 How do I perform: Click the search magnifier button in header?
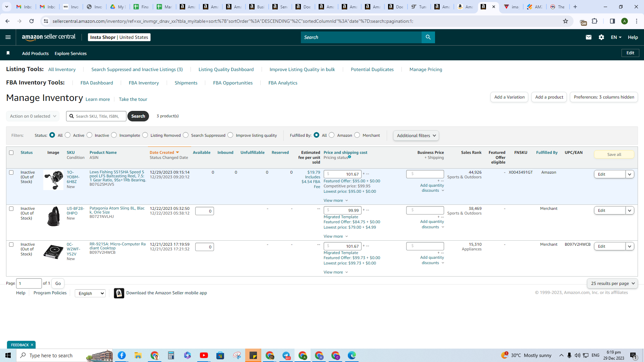(x=428, y=37)
